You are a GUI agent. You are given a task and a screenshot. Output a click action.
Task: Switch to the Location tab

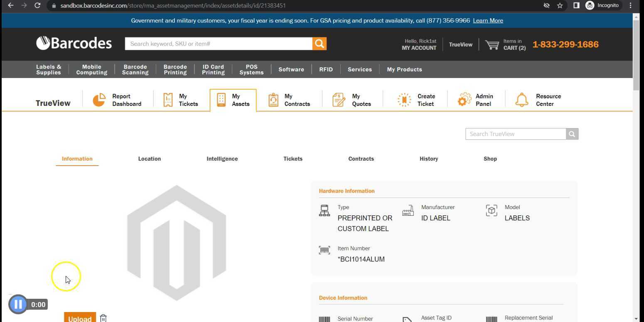pos(149,159)
